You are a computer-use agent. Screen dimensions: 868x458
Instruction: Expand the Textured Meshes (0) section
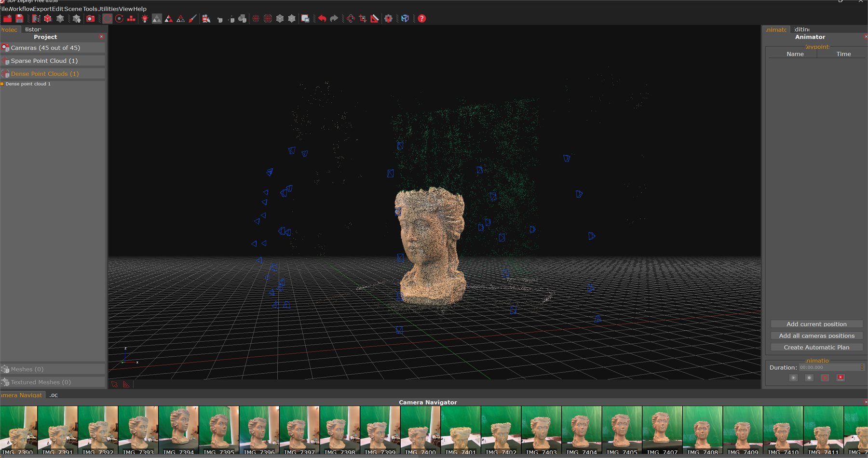point(53,382)
